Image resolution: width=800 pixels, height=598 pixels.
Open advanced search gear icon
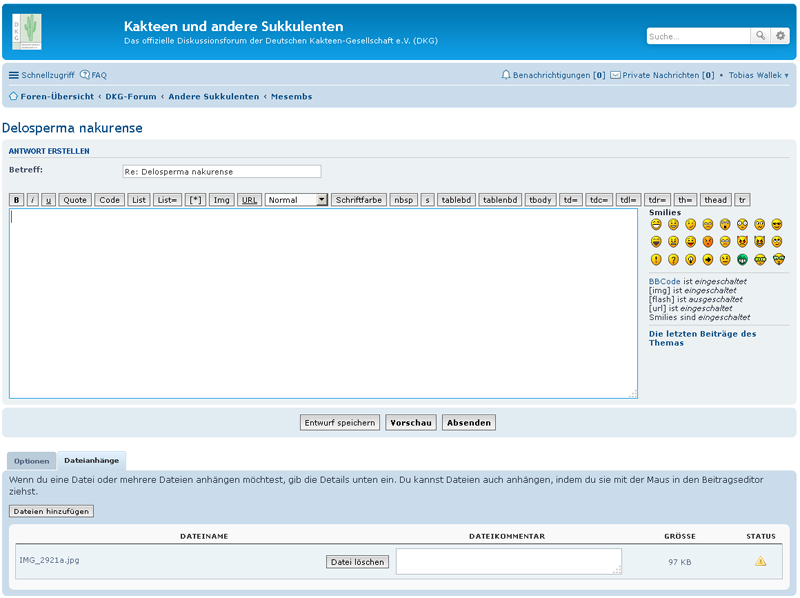pos(781,36)
